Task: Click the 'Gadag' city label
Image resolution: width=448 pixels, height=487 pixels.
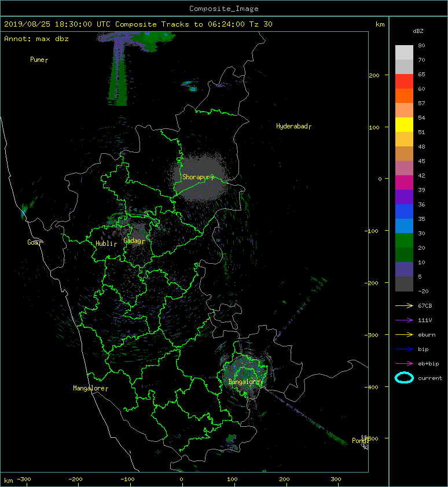Action: coord(134,241)
